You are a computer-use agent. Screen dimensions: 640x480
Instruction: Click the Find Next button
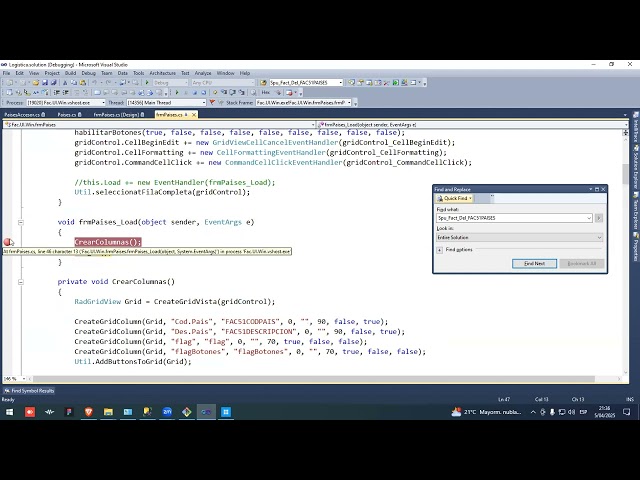tap(534, 263)
